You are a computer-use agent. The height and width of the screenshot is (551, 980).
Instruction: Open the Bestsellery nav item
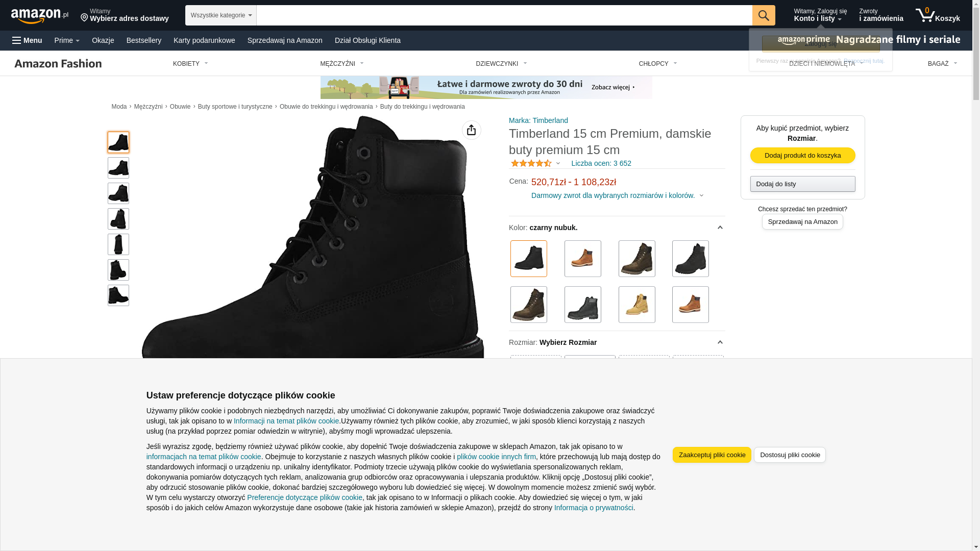click(143, 40)
